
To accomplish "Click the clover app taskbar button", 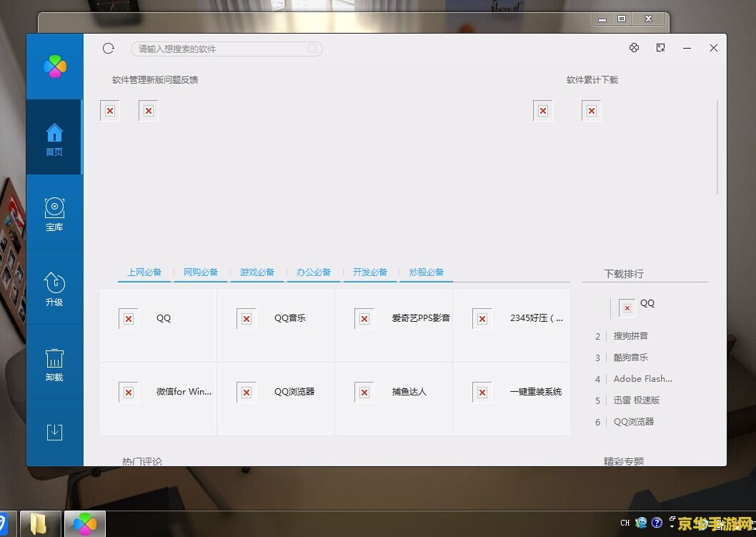I will click(84, 523).
